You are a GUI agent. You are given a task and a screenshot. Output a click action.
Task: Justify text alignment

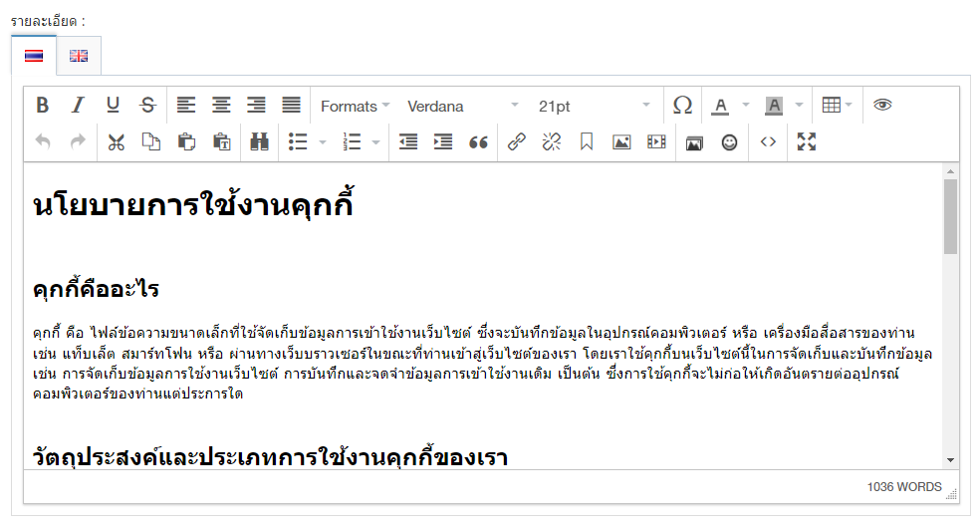coord(291,105)
